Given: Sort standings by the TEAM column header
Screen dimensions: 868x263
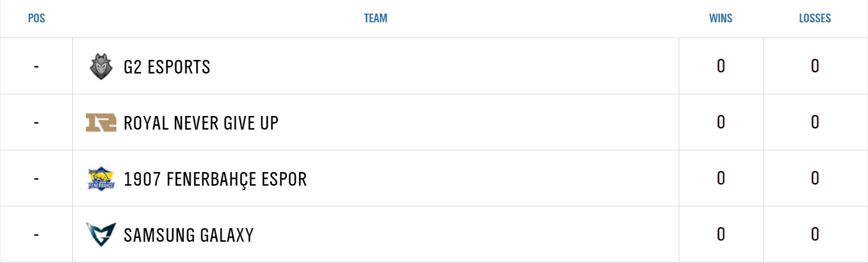Looking at the screenshot, I should tap(376, 19).
